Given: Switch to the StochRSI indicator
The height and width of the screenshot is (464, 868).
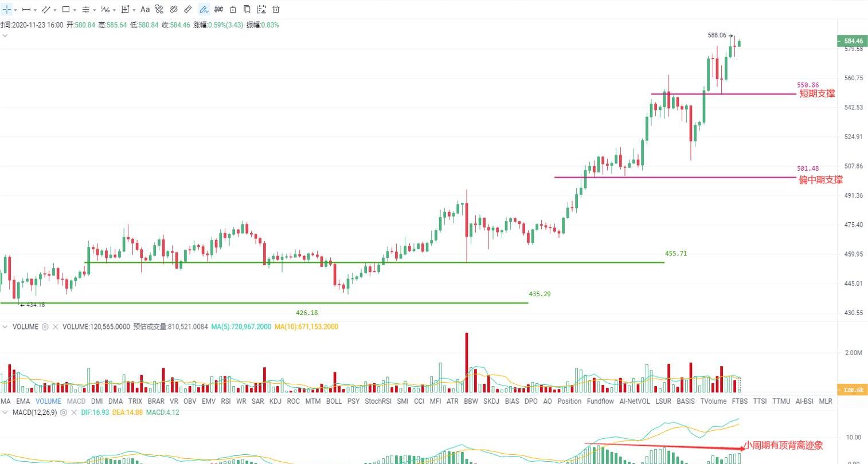Looking at the screenshot, I should [378, 401].
